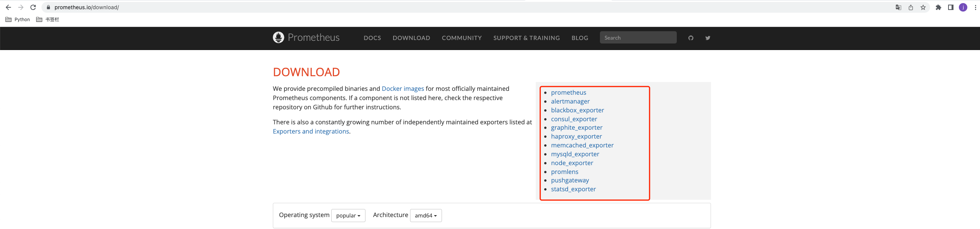Jump to the mysqld_exporter link

pos(575,154)
